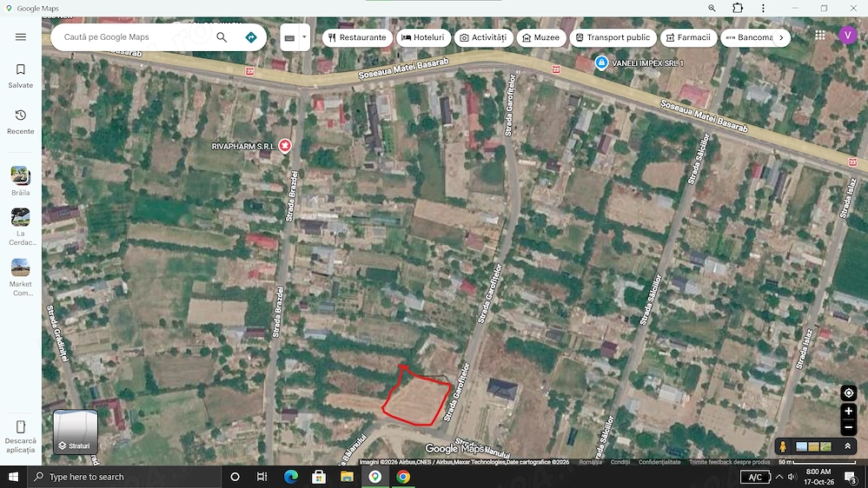Select the Bancomate category chip
This screenshot has height=488, width=868.
click(748, 37)
